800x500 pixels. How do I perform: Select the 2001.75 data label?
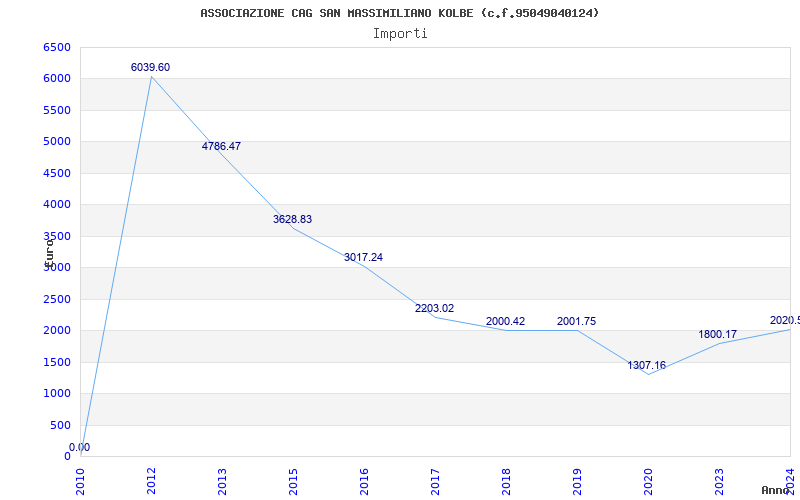(x=577, y=321)
